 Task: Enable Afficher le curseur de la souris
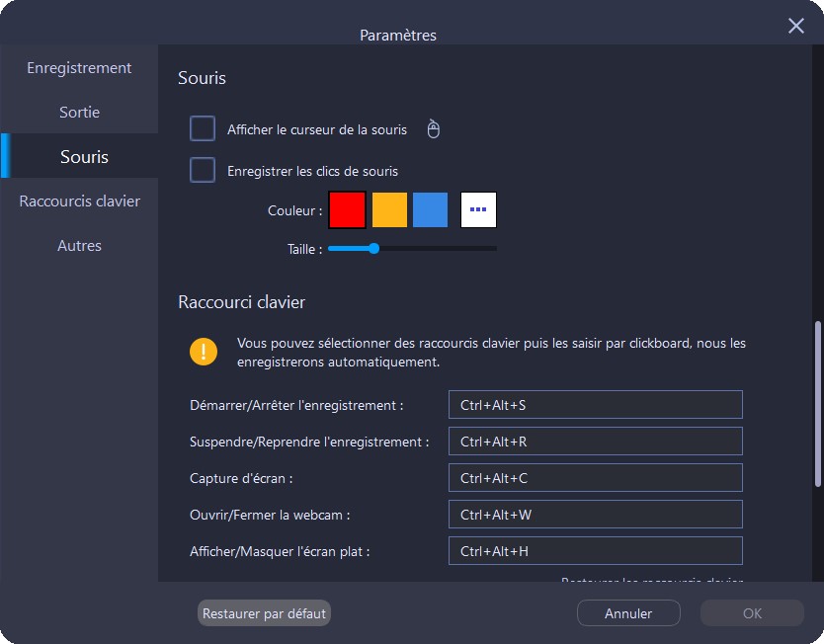tap(203, 129)
